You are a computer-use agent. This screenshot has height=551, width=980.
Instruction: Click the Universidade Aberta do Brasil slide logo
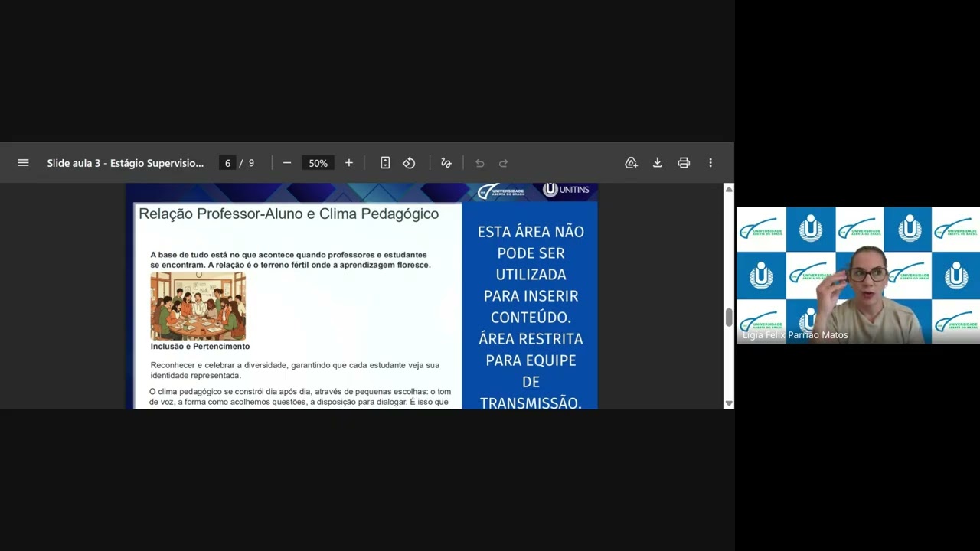(501, 191)
